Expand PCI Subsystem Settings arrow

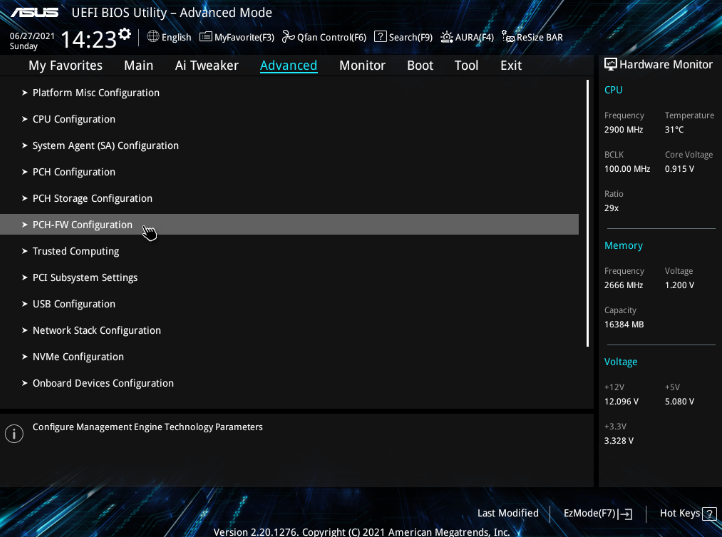[x=24, y=278]
